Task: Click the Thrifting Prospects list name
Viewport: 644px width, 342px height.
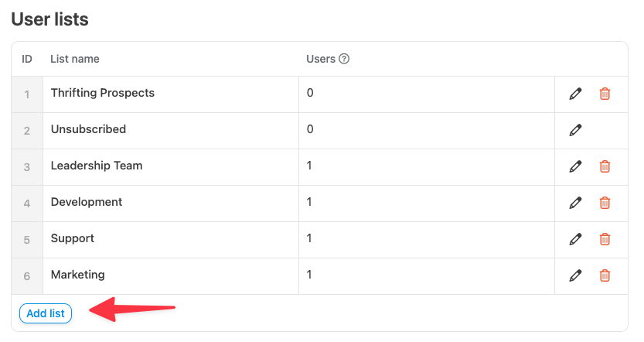Action: click(103, 93)
